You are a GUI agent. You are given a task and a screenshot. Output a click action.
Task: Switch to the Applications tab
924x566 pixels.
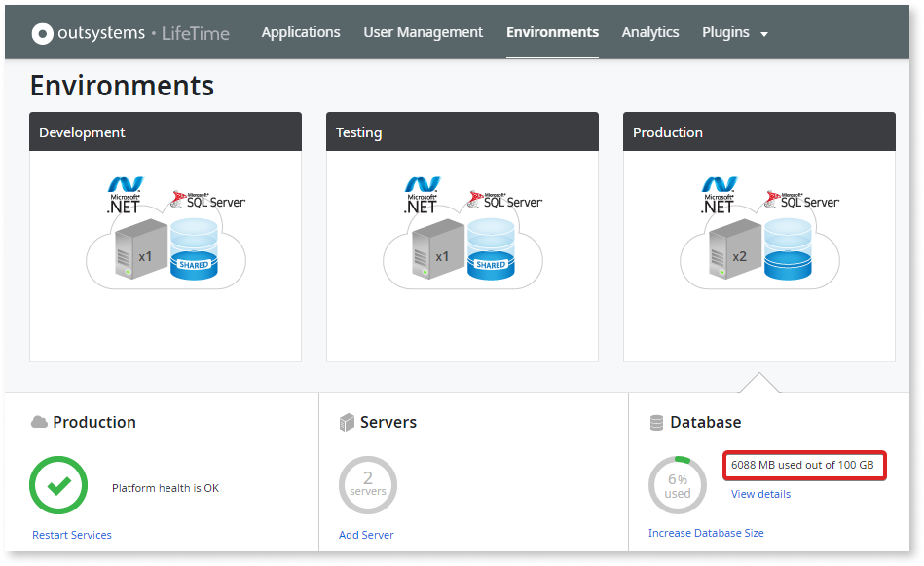pyautogui.click(x=300, y=32)
